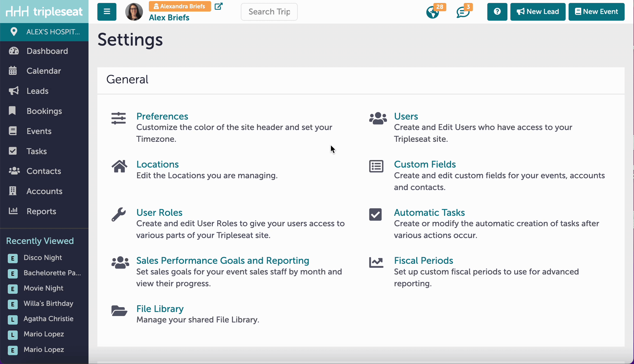Click the Alex Briefs profile avatar
Image resolution: width=634 pixels, height=364 pixels.
[x=134, y=12]
